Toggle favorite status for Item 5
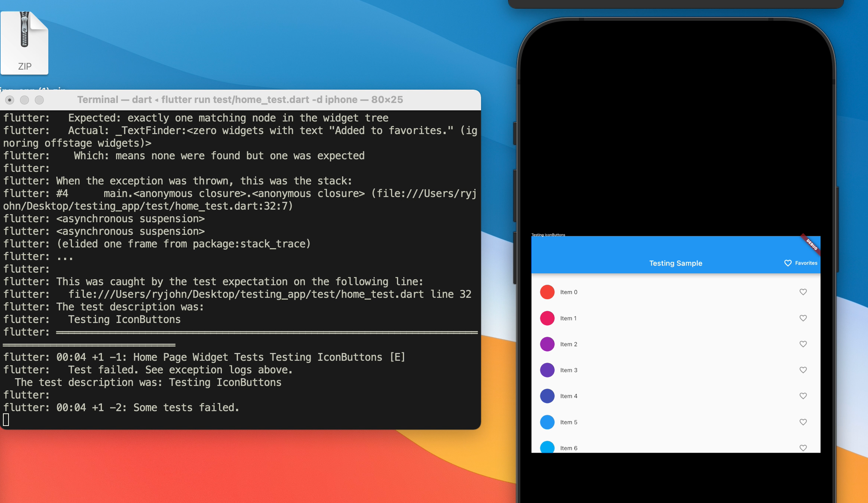Image resolution: width=868 pixels, height=503 pixels. tap(803, 422)
